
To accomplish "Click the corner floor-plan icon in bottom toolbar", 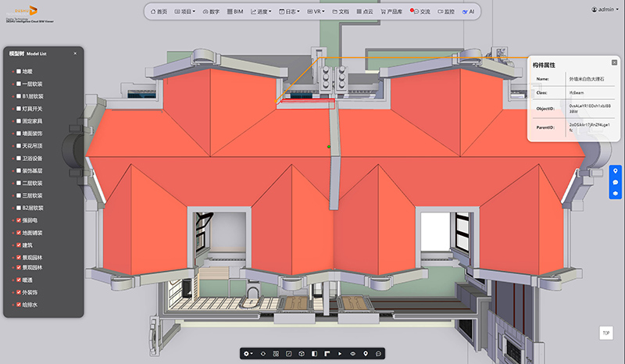I will 327,354.
